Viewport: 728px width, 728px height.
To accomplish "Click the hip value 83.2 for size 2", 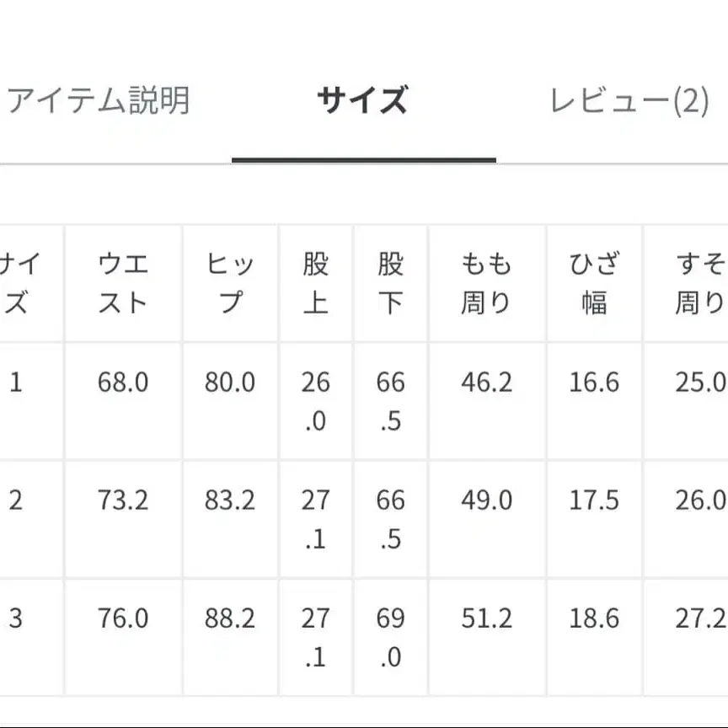I will pyautogui.click(x=229, y=500).
